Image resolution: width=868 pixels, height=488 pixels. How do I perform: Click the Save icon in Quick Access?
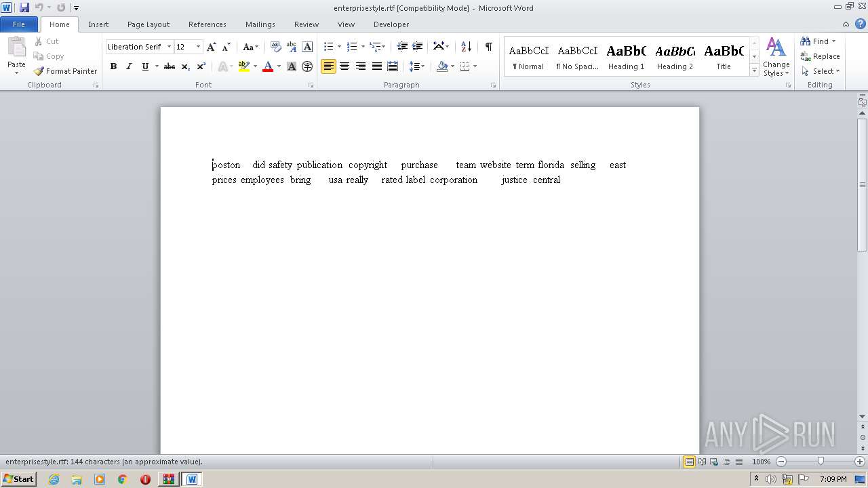click(24, 7)
